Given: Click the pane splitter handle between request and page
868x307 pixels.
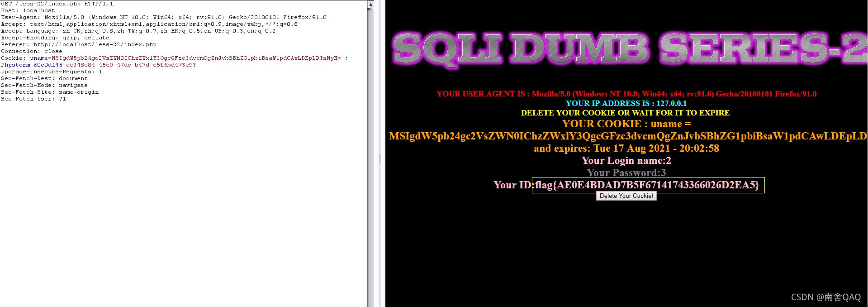Looking at the screenshot, I should click(379, 159).
